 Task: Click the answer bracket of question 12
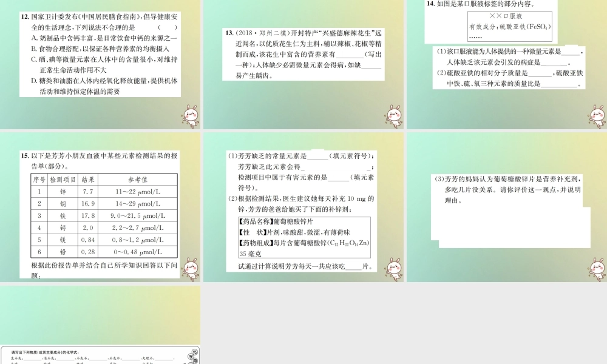coord(168,27)
